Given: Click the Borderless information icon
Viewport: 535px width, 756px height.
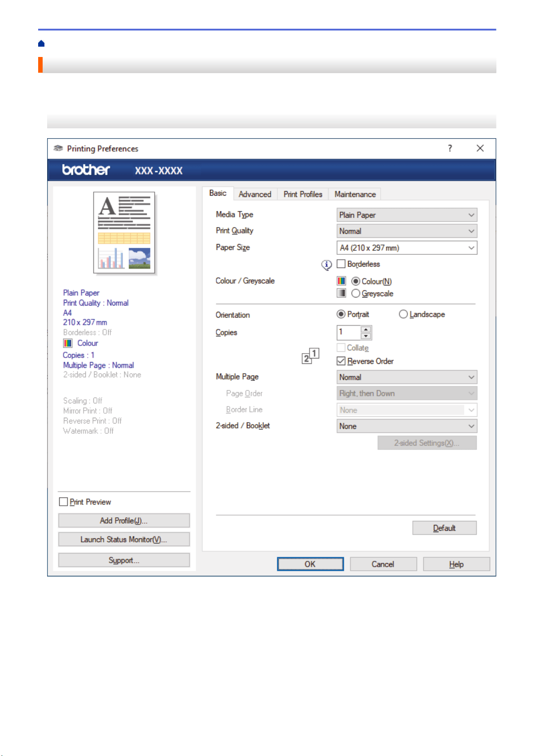Looking at the screenshot, I should point(327,265).
